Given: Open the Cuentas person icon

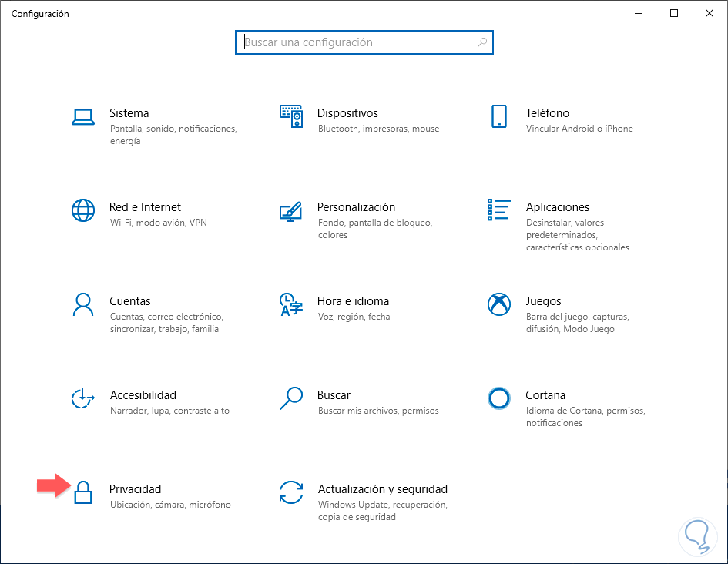Looking at the screenshot, I should pos(83,304).
